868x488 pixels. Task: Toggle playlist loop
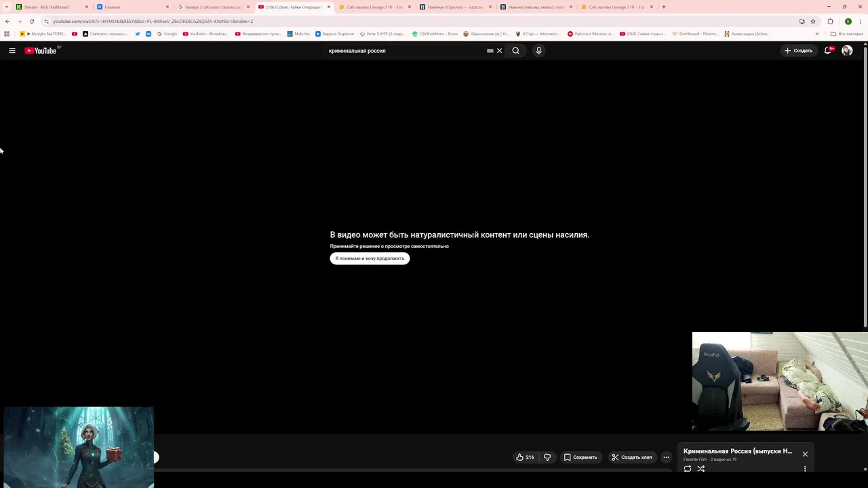pos(688,468)
